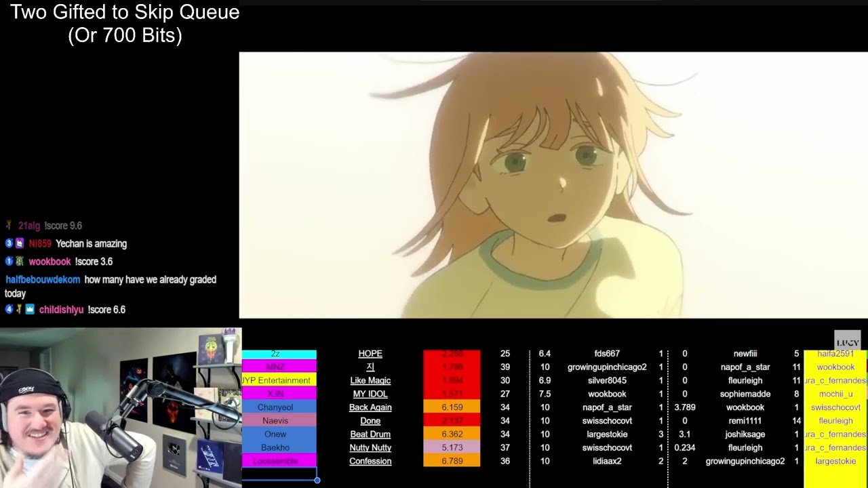Click the streamer webcam feed
The image size is (868, 488).
point(121,408)
